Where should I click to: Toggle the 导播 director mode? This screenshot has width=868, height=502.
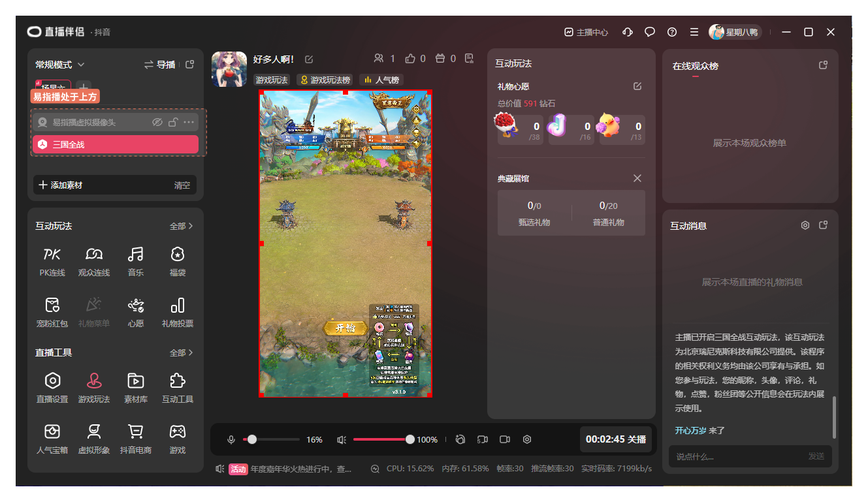[160, 65]
